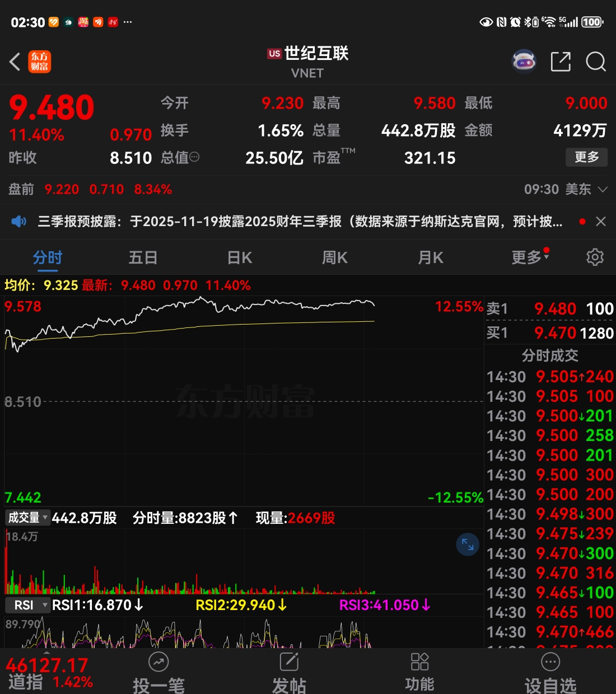
Task: Switch to the 五日 tab
Action: (x=143, y=257)
